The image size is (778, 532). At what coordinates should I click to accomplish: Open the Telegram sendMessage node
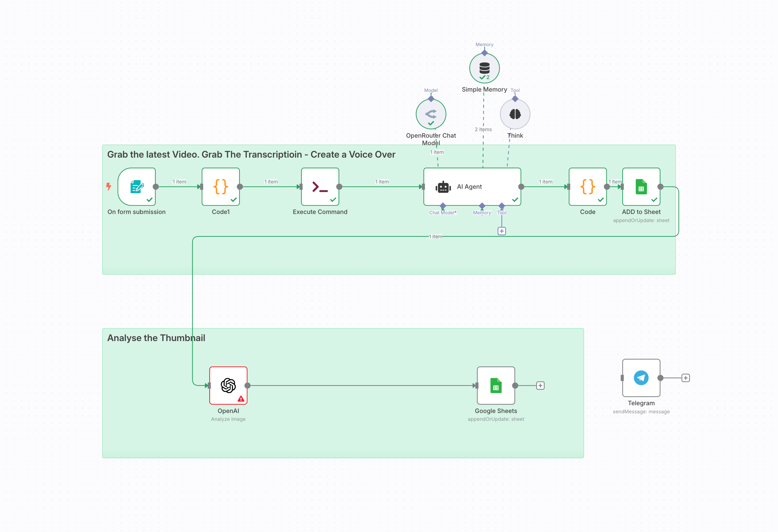click(641, 378)
